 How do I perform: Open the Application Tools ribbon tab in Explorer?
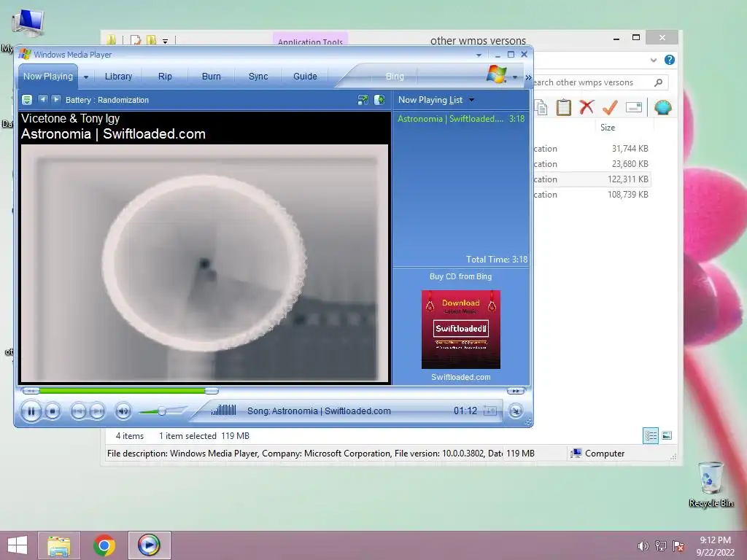click(310, 40)
